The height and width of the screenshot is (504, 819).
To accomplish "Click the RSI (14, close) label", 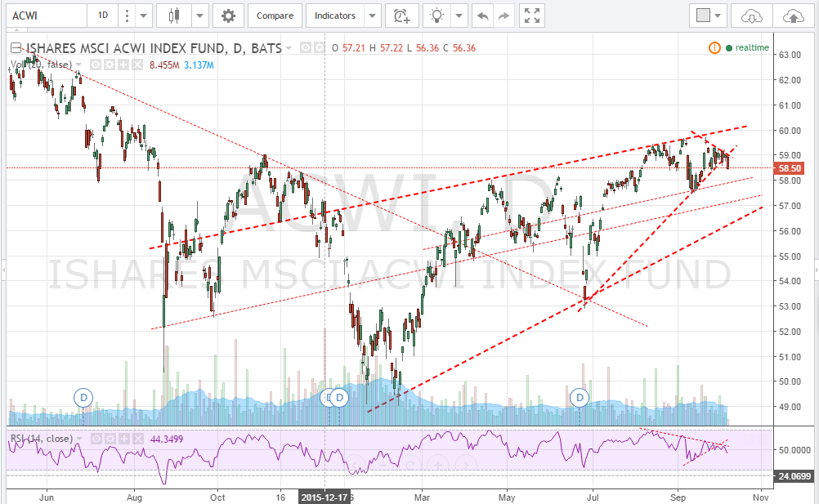I will [42, 439].
